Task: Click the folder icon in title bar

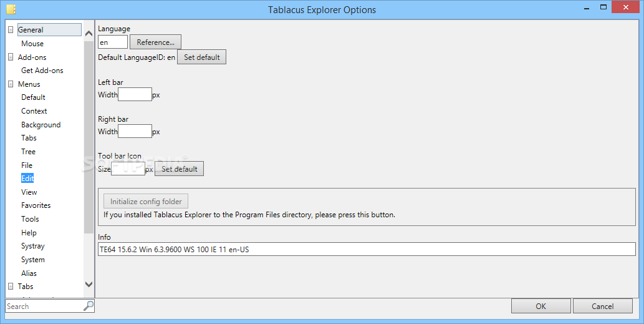Action: pyautogui.click(x=11, y=9)
